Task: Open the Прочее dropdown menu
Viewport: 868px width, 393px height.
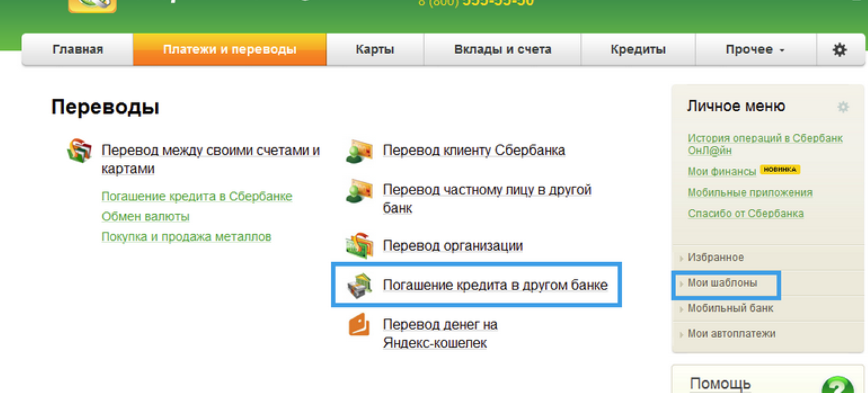Action: coord(755,50)
